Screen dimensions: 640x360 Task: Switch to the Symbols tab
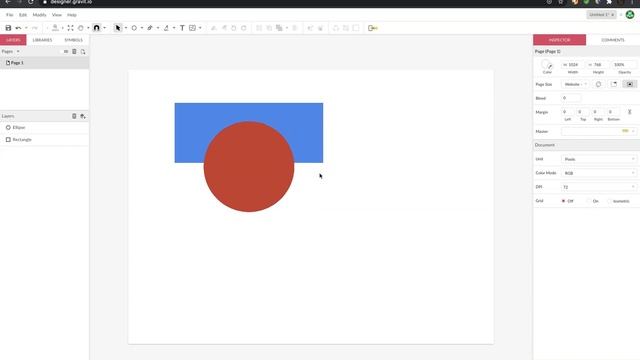pyautogui.click(x=73, y=40)
